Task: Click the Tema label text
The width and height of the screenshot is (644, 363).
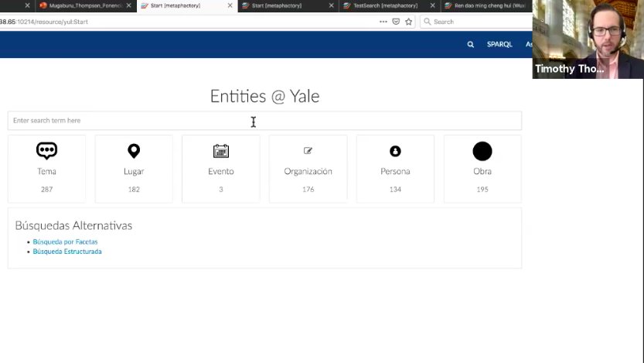Action: click(47, 171)
